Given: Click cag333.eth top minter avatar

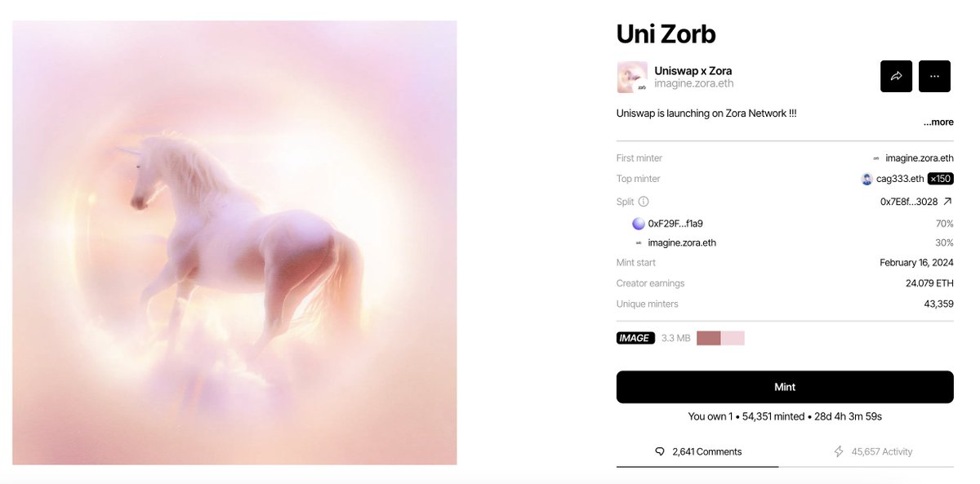Looking at the screenshot, I should [x=867, y=179].
